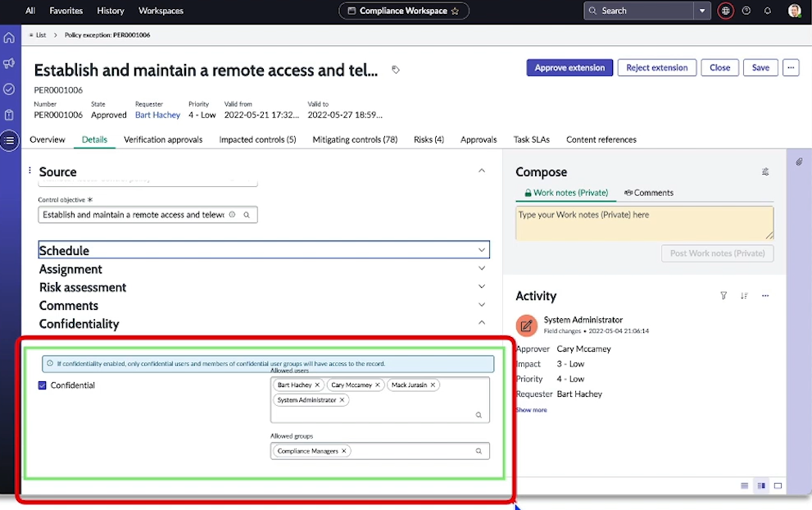Open the attachments paperclip icon

[x=799, y=162]
